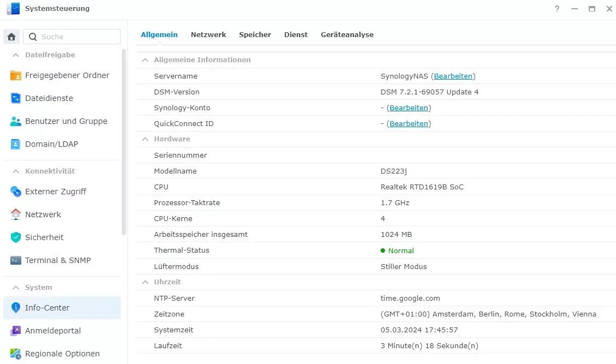Select Netzwerk in the sidebar
Viewport: 616px width, 364px height.
(x=43, y=214)
